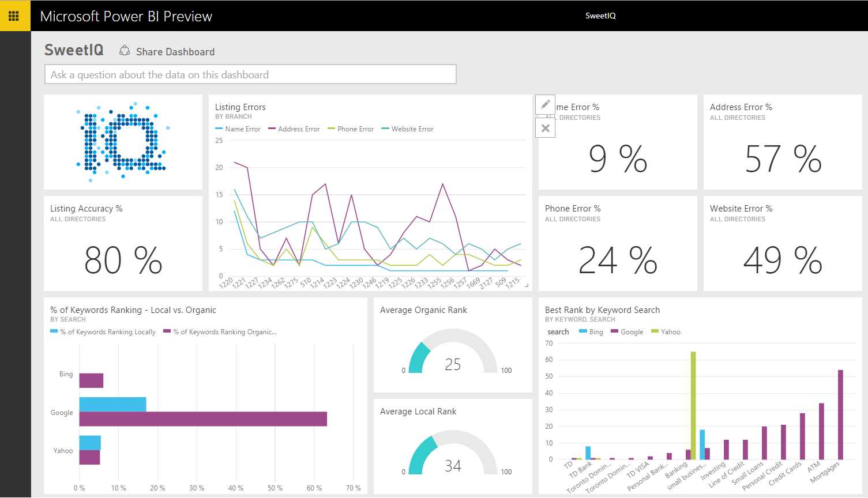Screen dimensions: 868x498
Task: Open the app launcher grid icon
Action: 14,16
